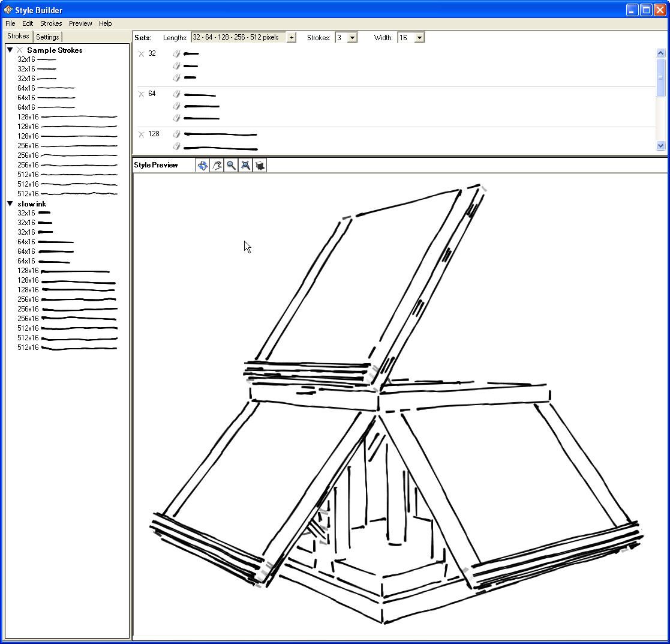The height and width of the screenshot is (644, 670).
Task: Select last 32x16 stroke under Sample Strokes
Action: pos(37,79)
